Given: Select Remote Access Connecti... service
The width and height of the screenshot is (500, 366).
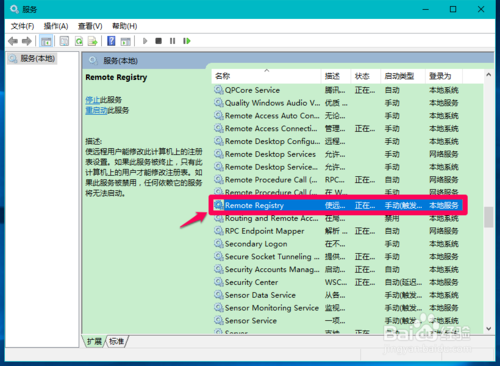Looking at the screenshot, I should 337,129.
